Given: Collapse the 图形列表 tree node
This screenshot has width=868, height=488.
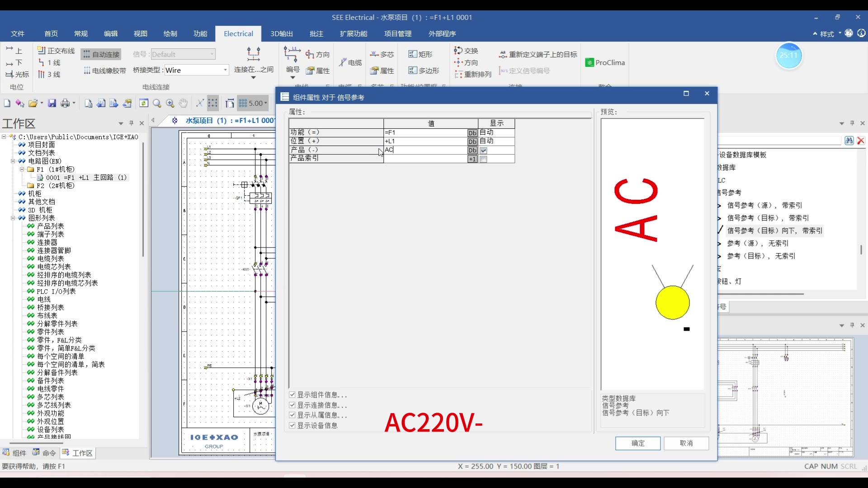Looking at the screenshot, I should coord(13,218).
